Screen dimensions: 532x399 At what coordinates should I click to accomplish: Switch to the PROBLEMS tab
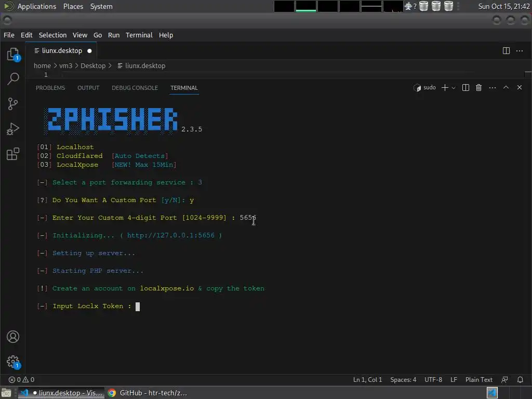pos(50,88)
